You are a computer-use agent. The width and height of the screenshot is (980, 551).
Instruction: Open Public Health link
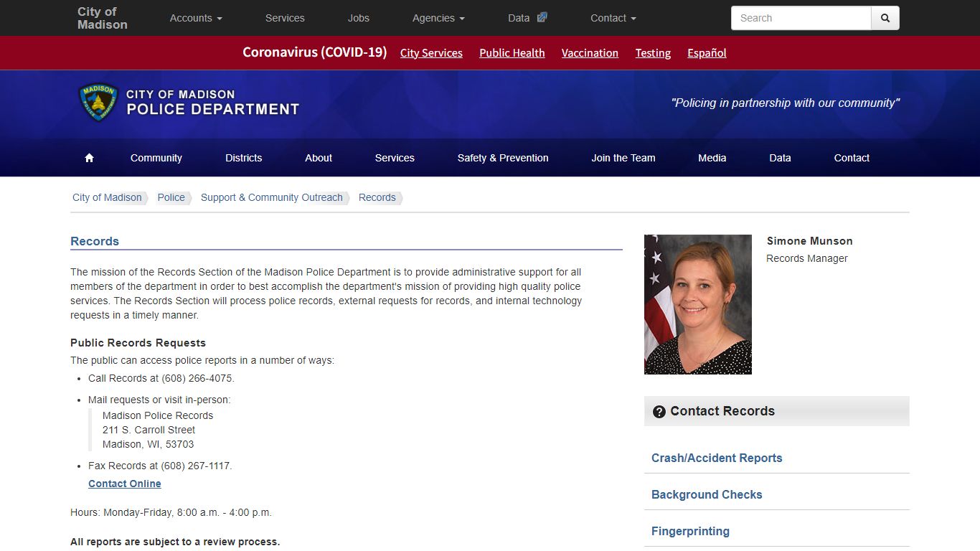click(512, 53)
